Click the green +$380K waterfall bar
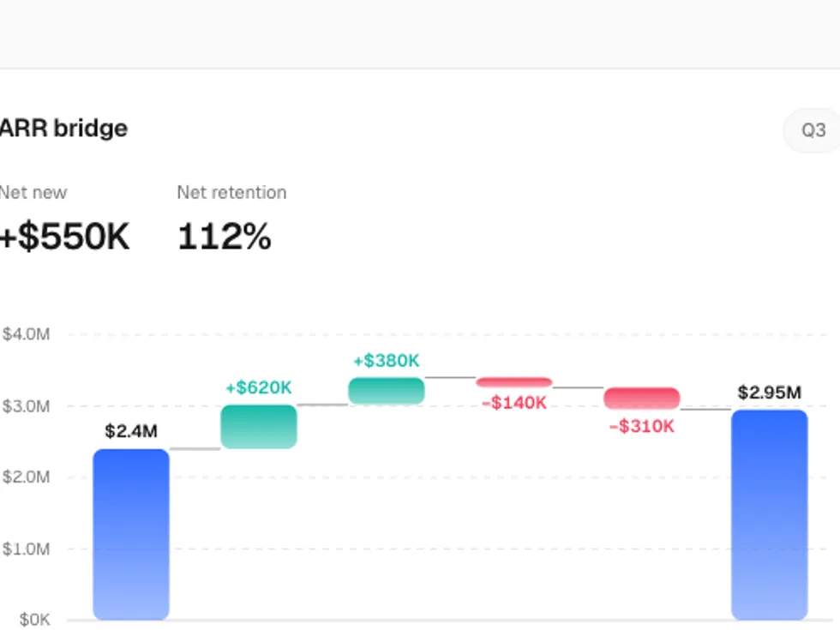The image size is (840, 630). (387, 391)
